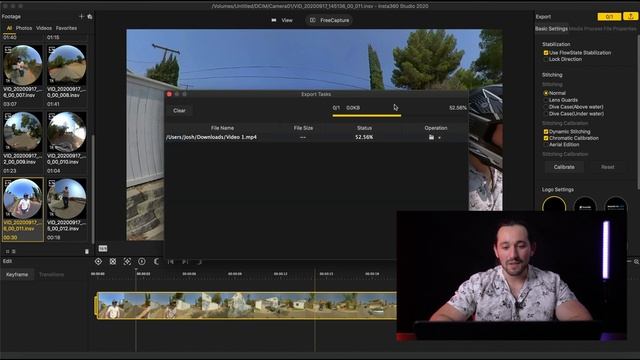Open the Keyframe tab
The width and height of the screenshot is (640, 360).
(17, 275)
